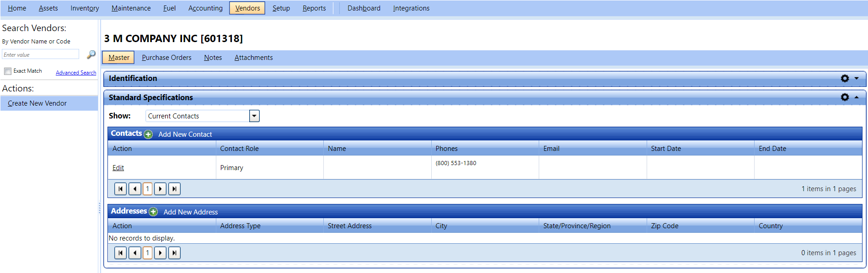The image size is (868, 273).
Task: Go to first page in Addresses pager
Action: pyautogui.click(x=120, y=253)
